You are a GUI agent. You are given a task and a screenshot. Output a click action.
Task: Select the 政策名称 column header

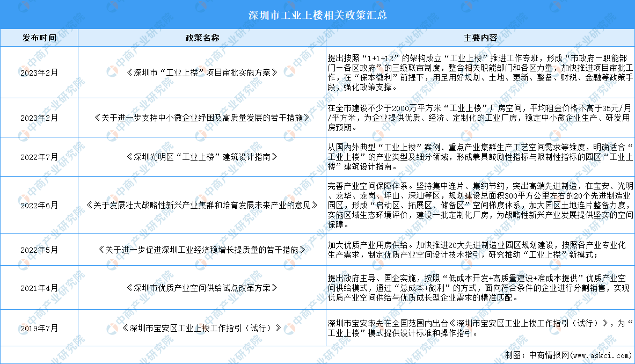point(202,38)
